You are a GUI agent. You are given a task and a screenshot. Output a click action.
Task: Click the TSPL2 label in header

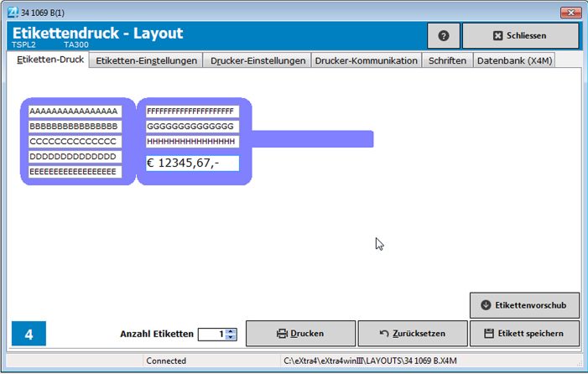pos(23,44)
